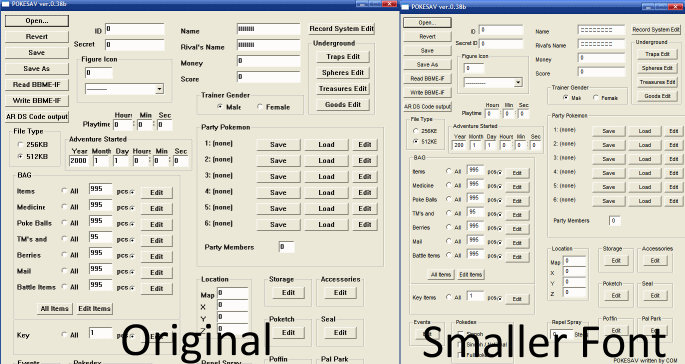Screen dimensions: 685x364
Task: Open Poketch Edit in Smaller Font window
Action: 616,295
